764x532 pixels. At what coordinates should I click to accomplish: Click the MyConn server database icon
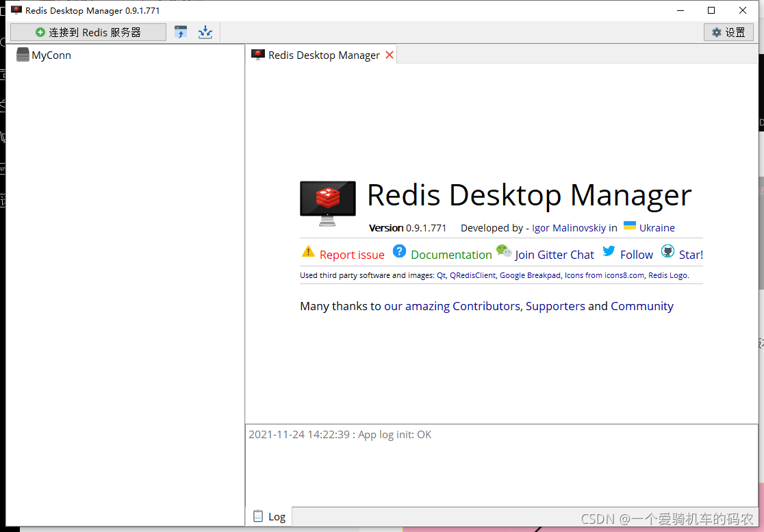click(x=23, y=55)
